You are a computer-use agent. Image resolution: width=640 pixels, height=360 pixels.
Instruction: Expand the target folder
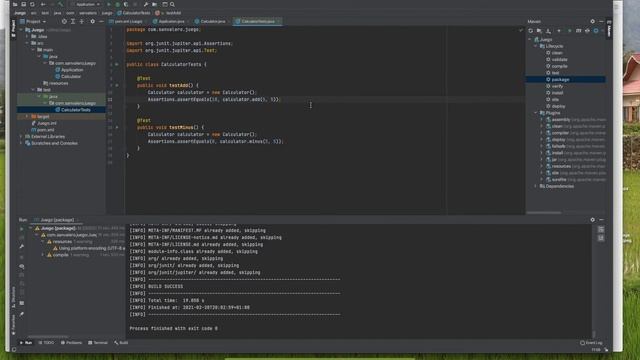27,116
